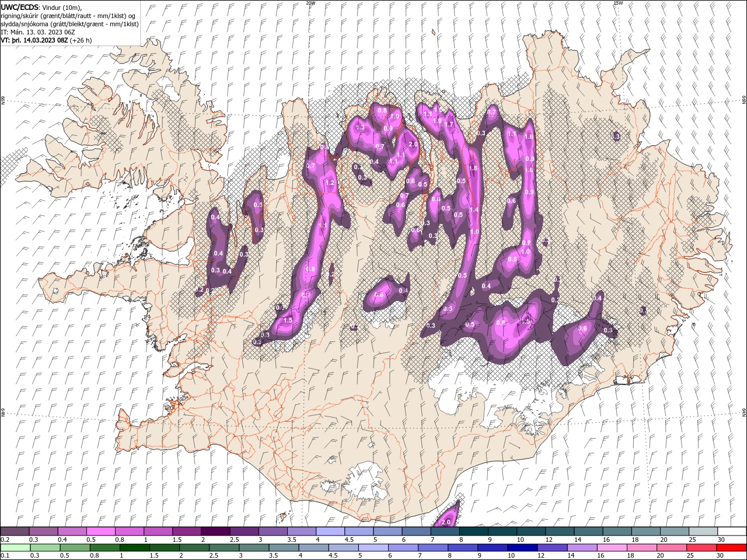Pick upper legend swatch between 1 and 1.5
The height and width of the screenshot is (560, 747).
pyautogui.click(x=158, y=531)
